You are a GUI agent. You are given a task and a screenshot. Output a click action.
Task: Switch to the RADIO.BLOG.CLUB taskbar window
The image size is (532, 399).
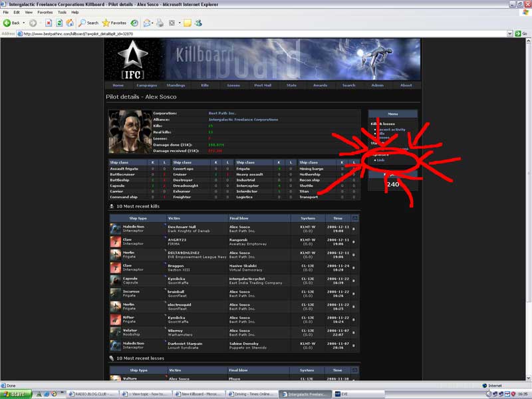pos(92,394)
